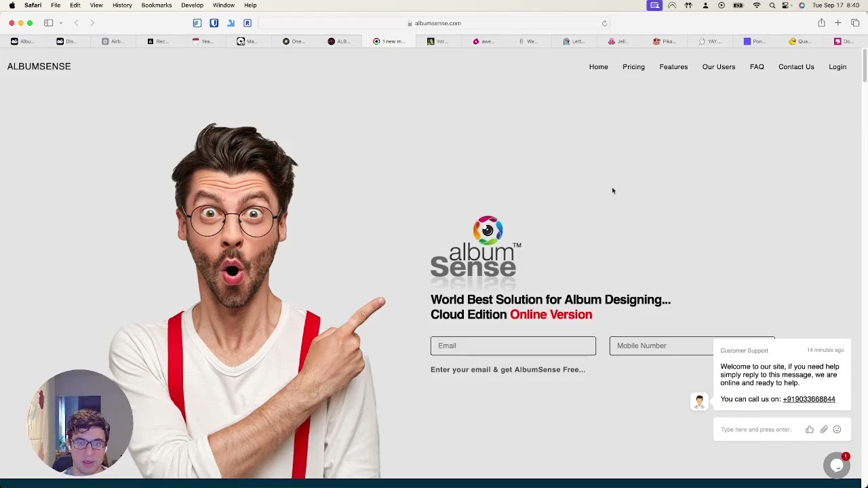Select the "1 new m..." active tab
This screenshot has height=488, width=868.
[389, 41]
